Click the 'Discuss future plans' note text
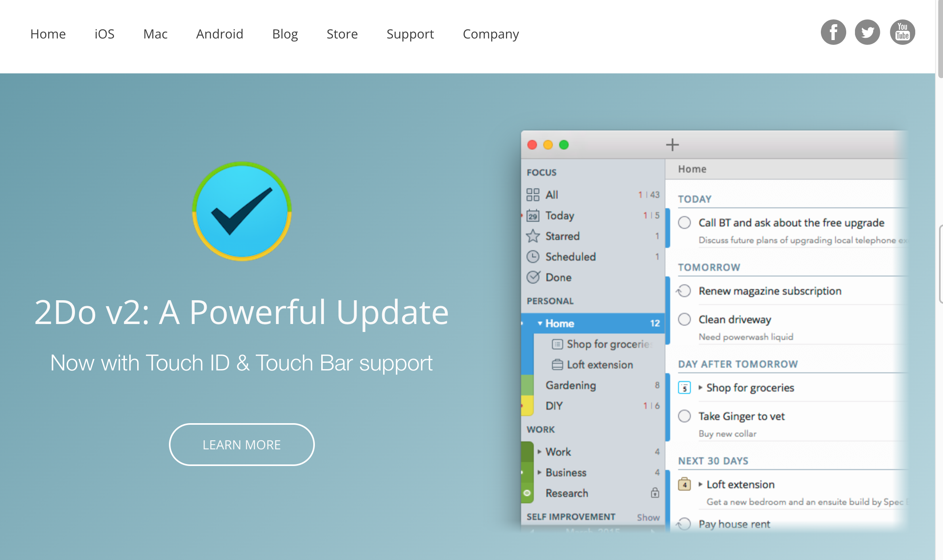 [803, 240]
